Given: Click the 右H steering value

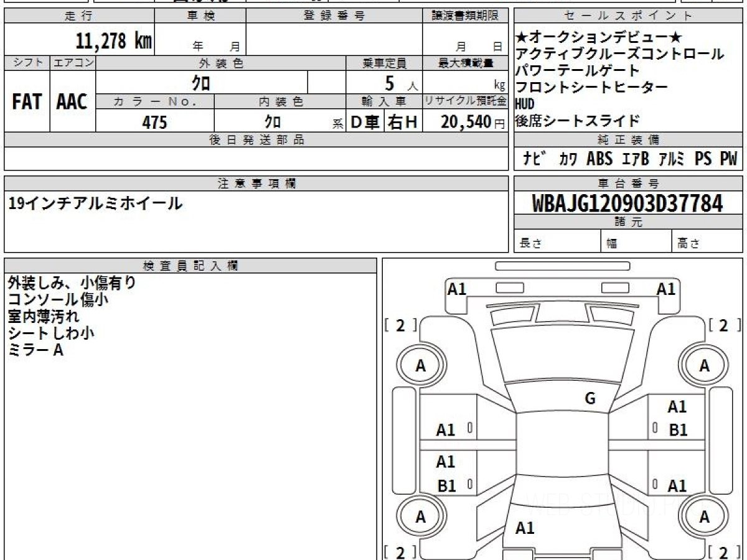Looking at the screenshot, I should pos(403,122).
